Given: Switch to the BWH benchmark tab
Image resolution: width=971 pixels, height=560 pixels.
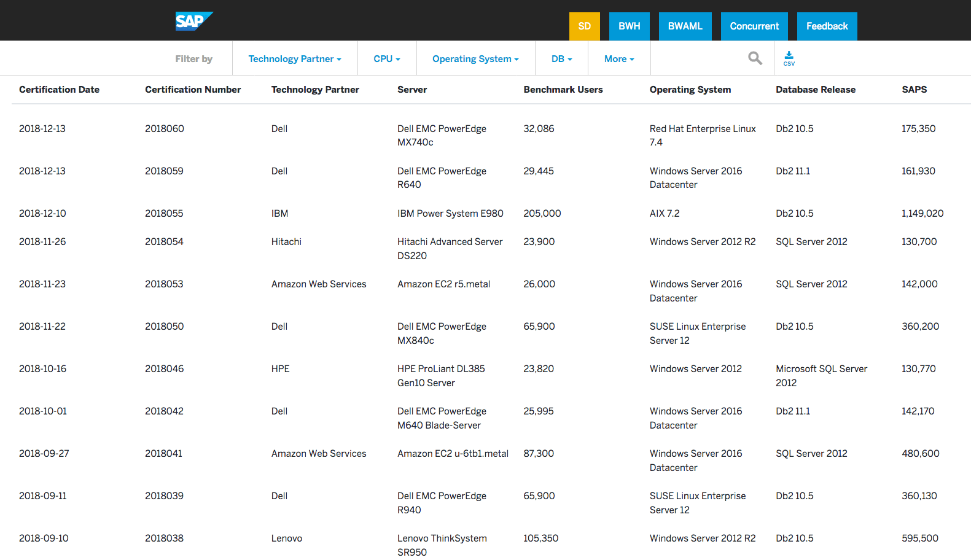Looking at the screenshot, I should pos(630,26).
